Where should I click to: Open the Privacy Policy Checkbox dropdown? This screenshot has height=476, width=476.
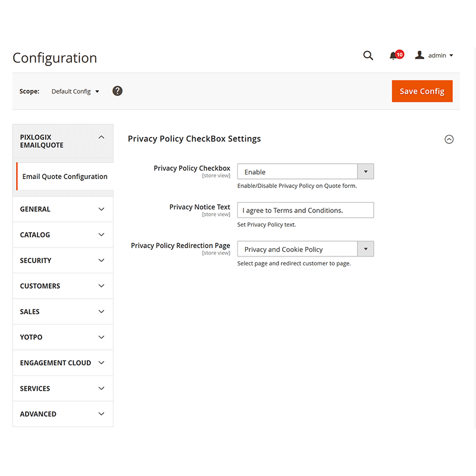(x=365, y=171)
